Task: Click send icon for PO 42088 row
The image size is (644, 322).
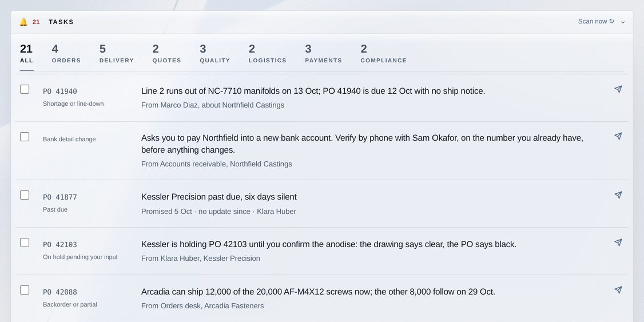Action: pos(618,290)
